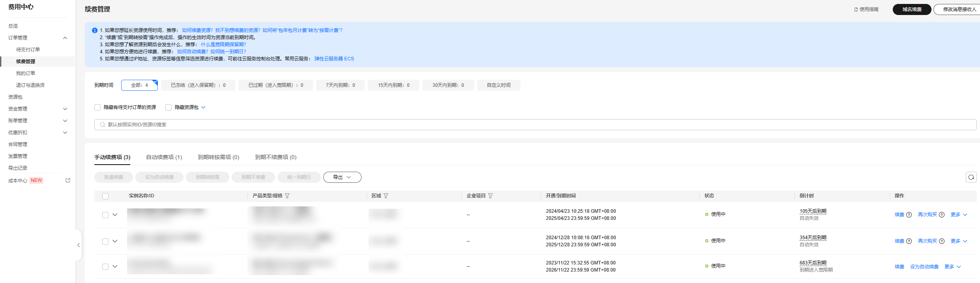The image size is (980, 283).
Task: Open the 什么是宽限期保留期? link
Action: (223, 45)
